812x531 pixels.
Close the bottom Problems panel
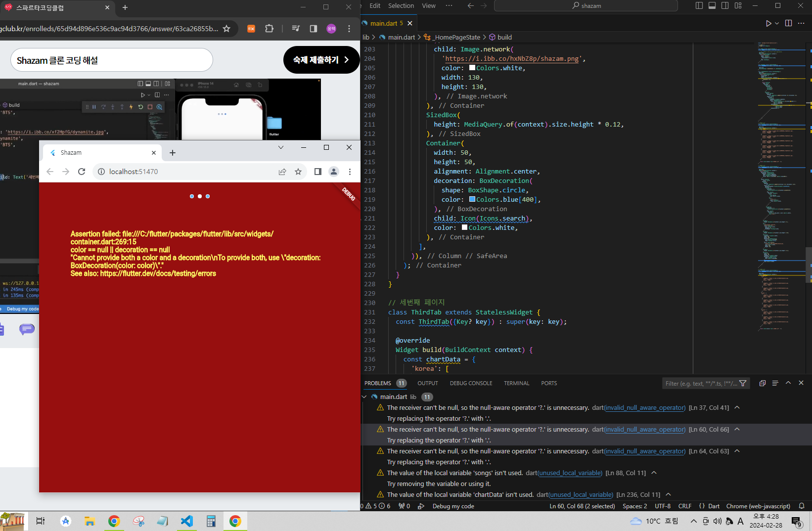[801, 383]
